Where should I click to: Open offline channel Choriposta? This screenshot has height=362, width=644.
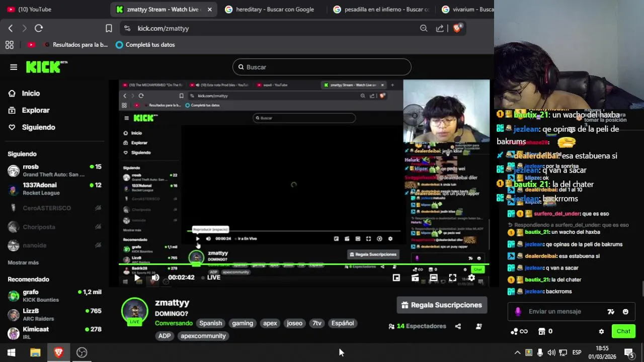(54, 227)
